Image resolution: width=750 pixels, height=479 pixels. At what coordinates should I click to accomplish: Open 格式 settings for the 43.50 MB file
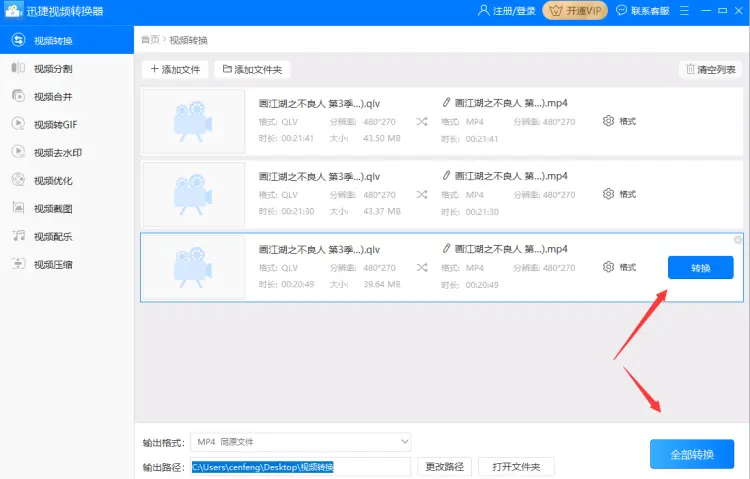pyautogui.click(x=619, y=121)
